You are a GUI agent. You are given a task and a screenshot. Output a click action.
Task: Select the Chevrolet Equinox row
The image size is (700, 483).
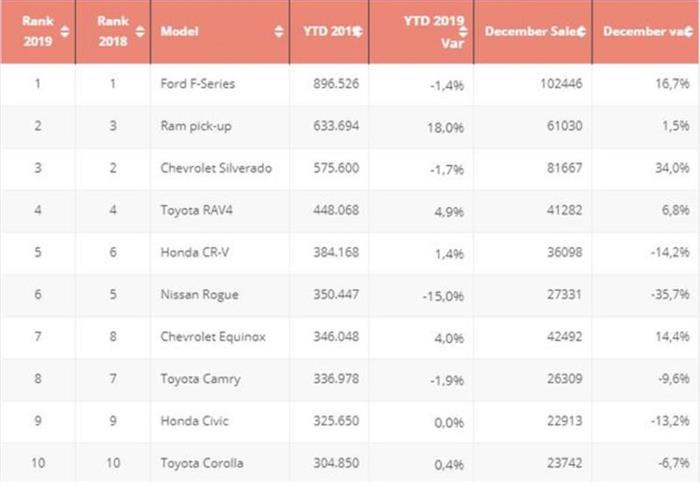[x=213, y=337]
